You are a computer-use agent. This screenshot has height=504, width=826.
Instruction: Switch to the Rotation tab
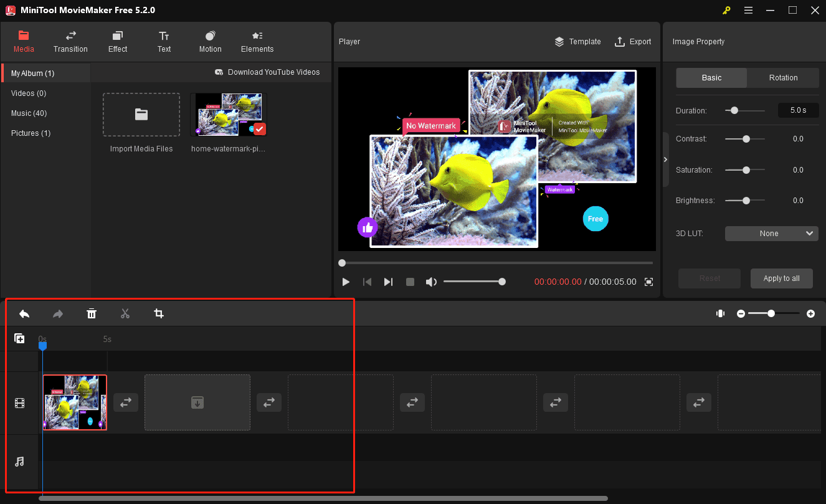click(782, 78)
